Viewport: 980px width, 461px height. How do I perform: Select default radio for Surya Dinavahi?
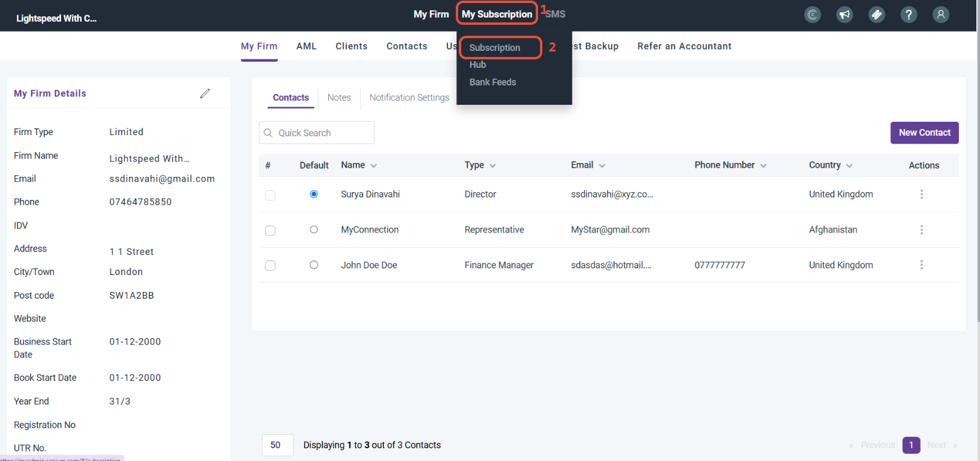(x=314, y=194)
